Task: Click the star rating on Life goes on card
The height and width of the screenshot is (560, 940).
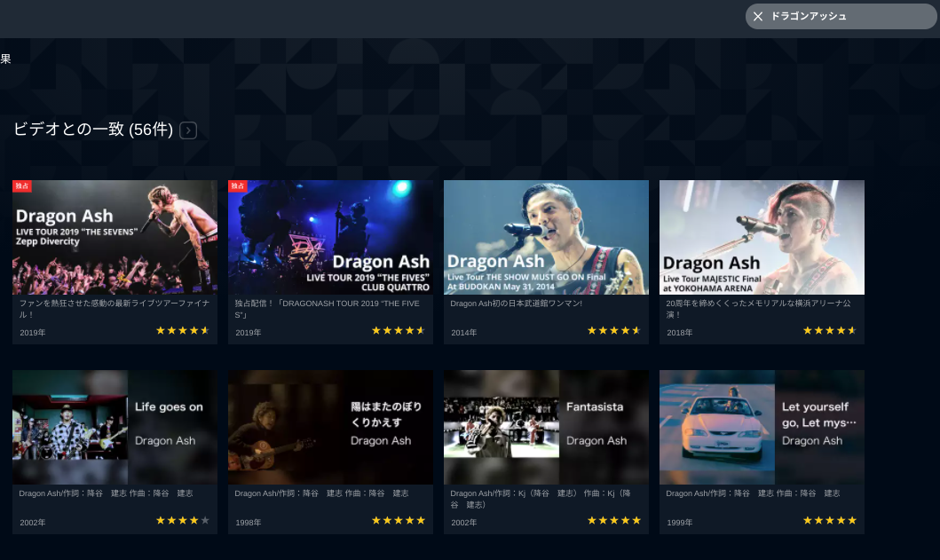Action: (182, 520)
